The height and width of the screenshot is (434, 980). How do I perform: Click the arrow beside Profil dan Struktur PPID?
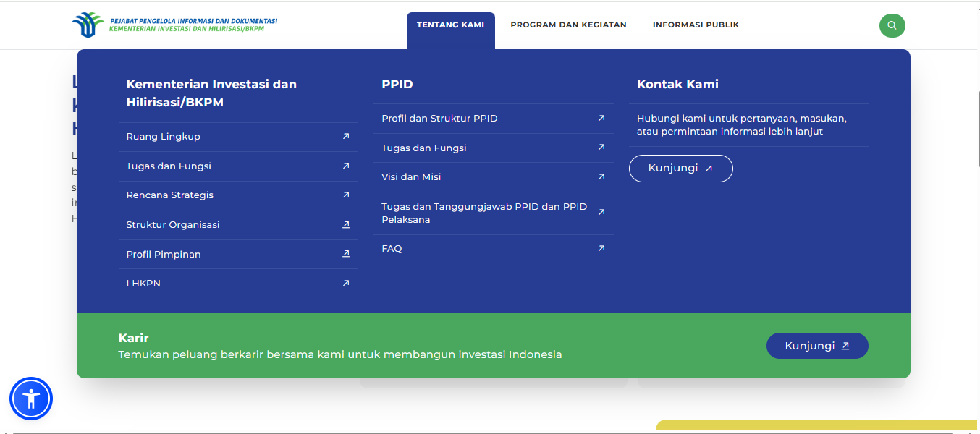(600, 117)
